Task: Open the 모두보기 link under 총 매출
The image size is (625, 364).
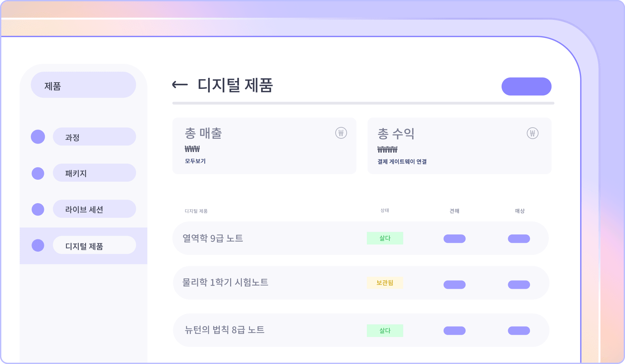Action: click(x=195, y=161)
